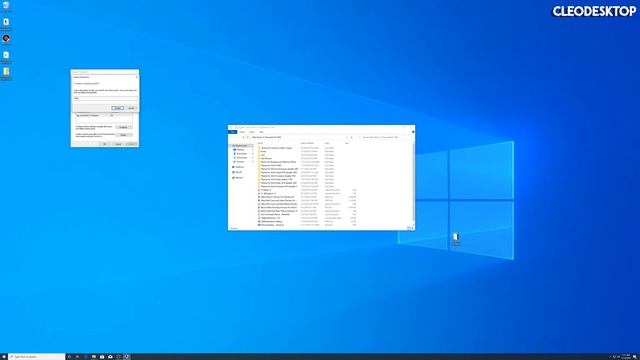Sort files by the Type column
The width and height of the screenshot is (640, 360).
(327, 143)
